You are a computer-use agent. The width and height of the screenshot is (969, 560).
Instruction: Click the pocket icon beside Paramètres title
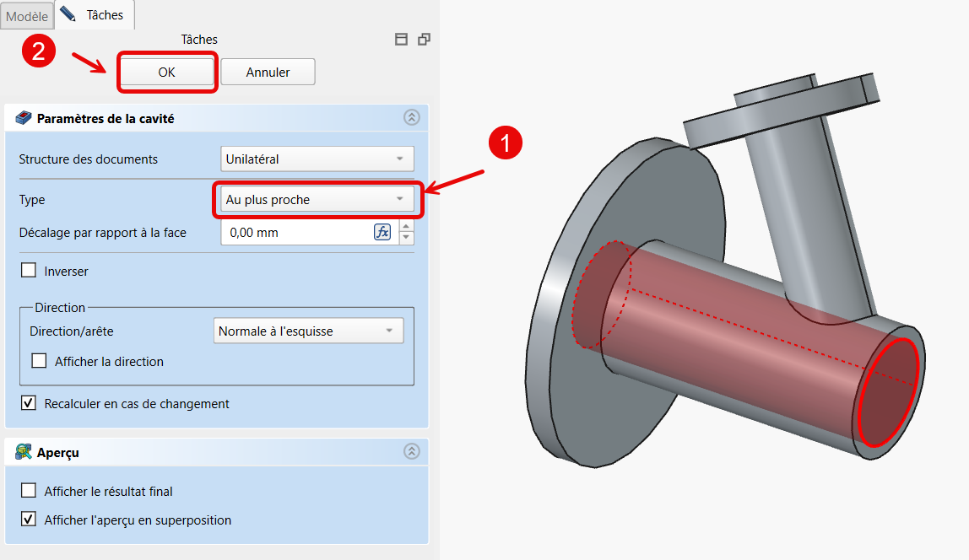pyautogui.click(x=24, y=118)
